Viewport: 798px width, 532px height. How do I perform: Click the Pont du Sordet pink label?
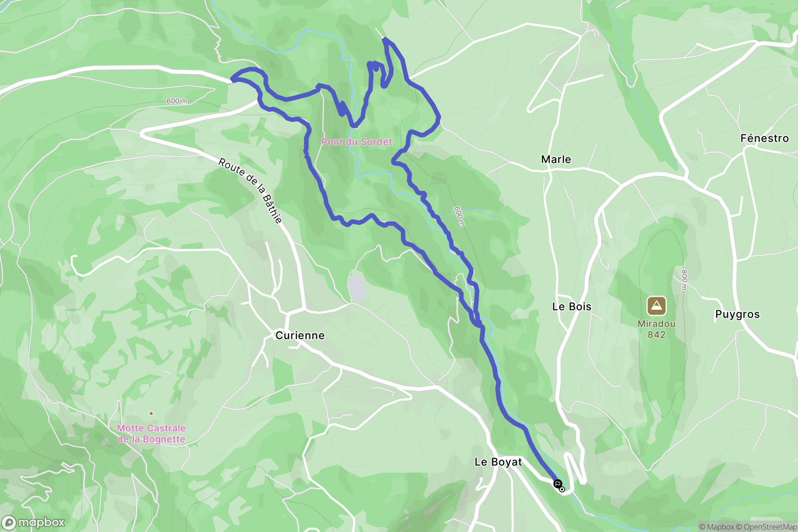pos(357,142)
